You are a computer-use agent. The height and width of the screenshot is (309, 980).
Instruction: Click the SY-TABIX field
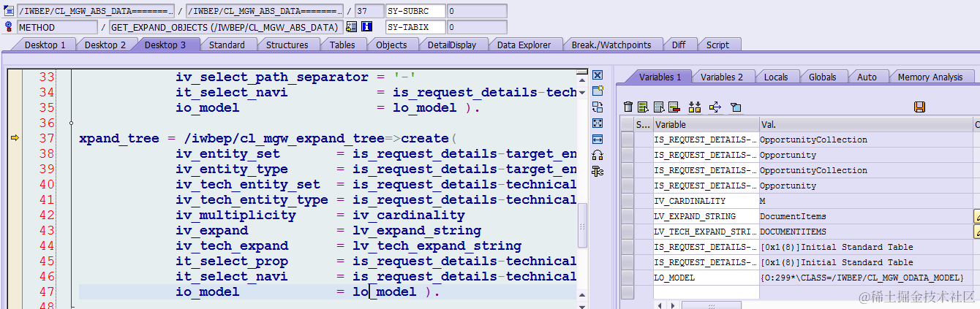coord(415,27)
